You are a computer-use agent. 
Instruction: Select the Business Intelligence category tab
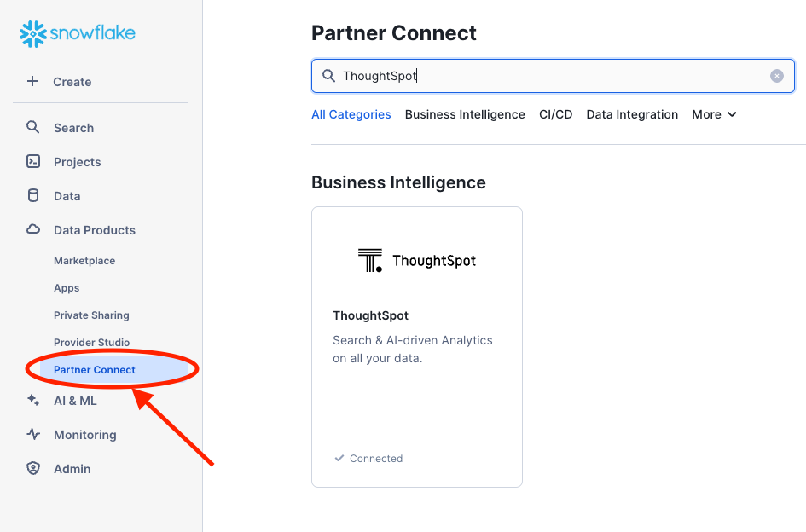point(465,114)
